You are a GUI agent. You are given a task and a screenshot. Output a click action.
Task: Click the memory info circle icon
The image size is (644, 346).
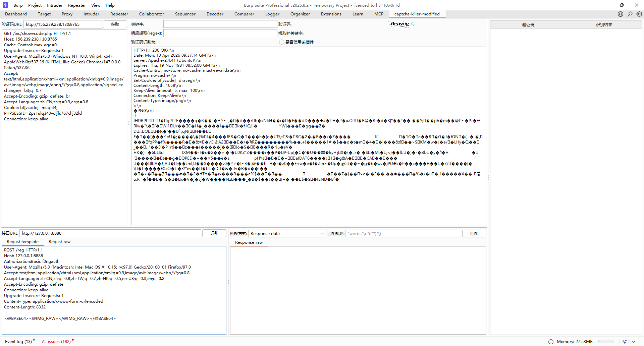(x=551, y=342)
